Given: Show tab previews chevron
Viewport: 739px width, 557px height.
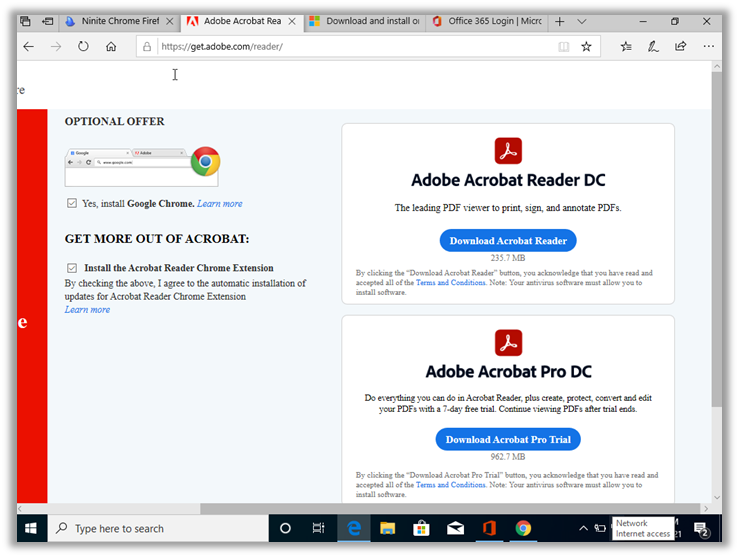Looking at the screenshot, I should point(582,21).
